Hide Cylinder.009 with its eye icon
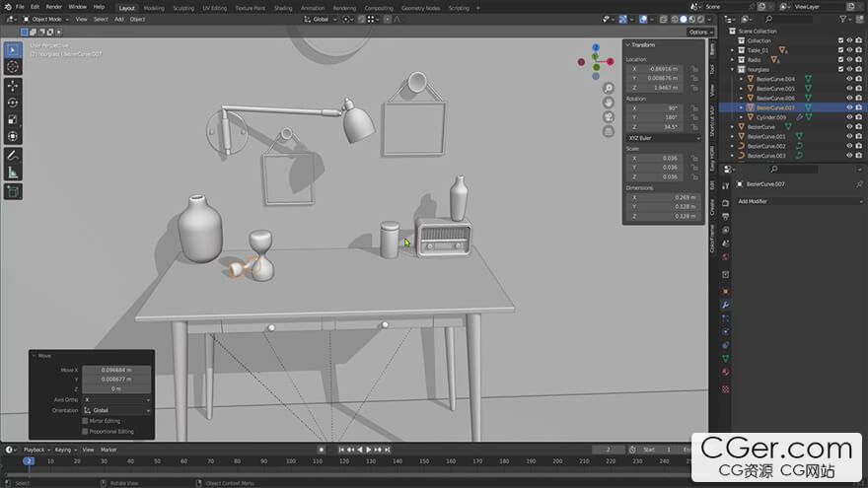Viewport: 868px width, 488px height. (x=849, y=116)
